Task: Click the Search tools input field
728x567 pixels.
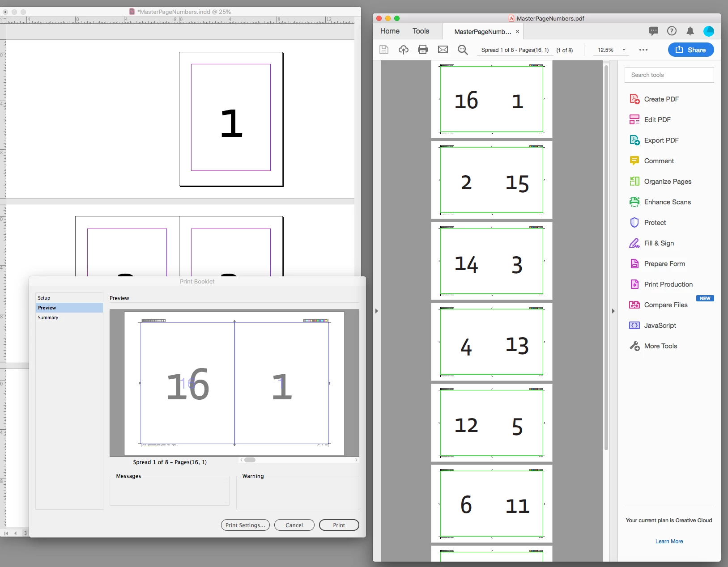Action: 669,75
